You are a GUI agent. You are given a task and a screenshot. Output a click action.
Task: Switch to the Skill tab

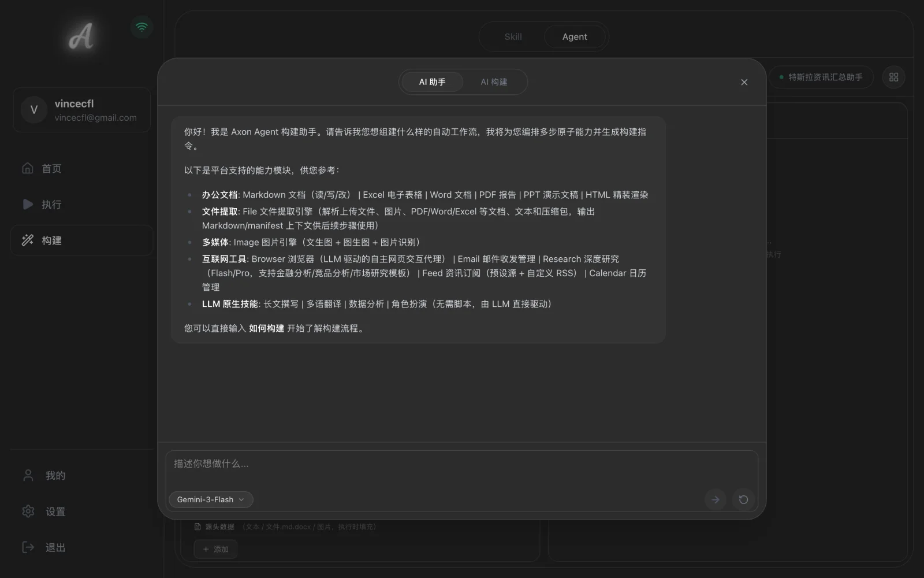[x=513, y=36]
